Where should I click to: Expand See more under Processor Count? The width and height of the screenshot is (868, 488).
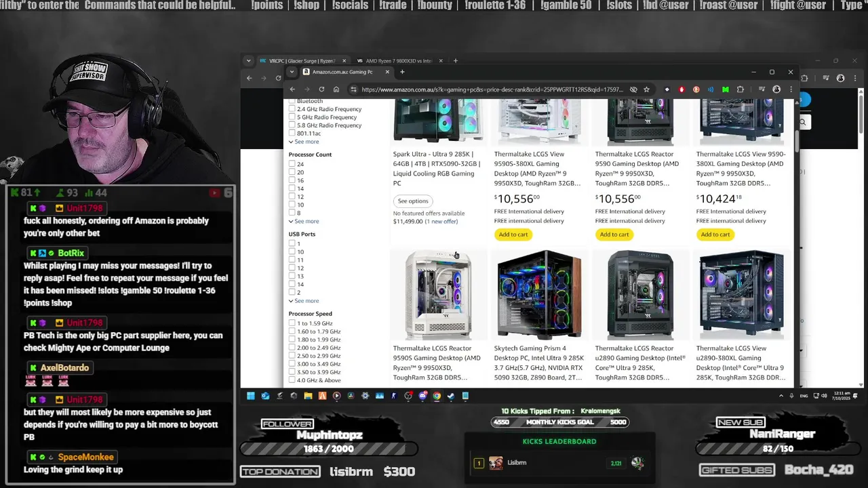click(304, 221)
